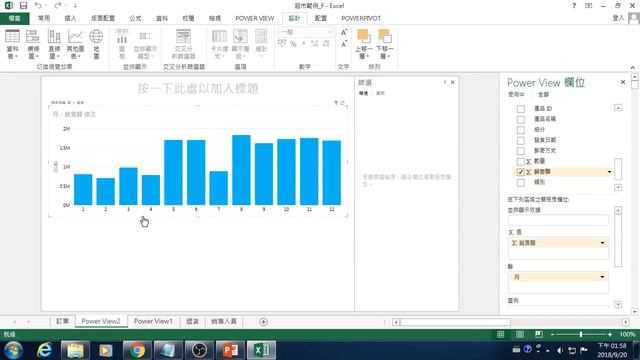Open Google Chrome from taskbar

click(137, 350)
